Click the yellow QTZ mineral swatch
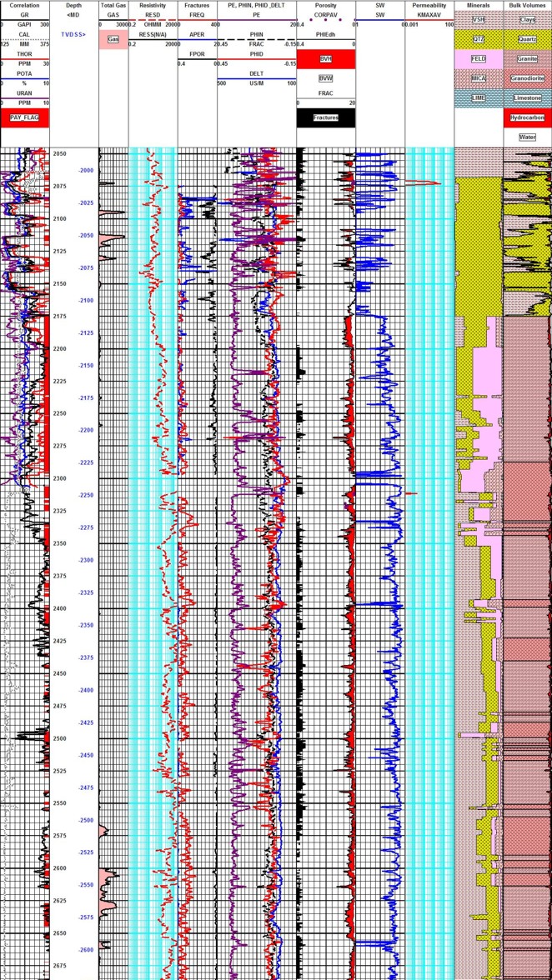 [479, 38]
